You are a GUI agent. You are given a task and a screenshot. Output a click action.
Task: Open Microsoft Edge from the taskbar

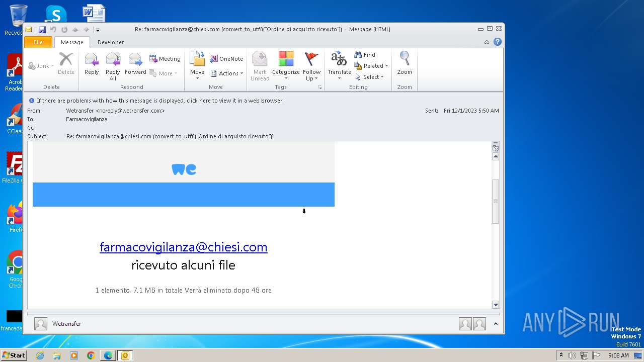tap(108, 355)
